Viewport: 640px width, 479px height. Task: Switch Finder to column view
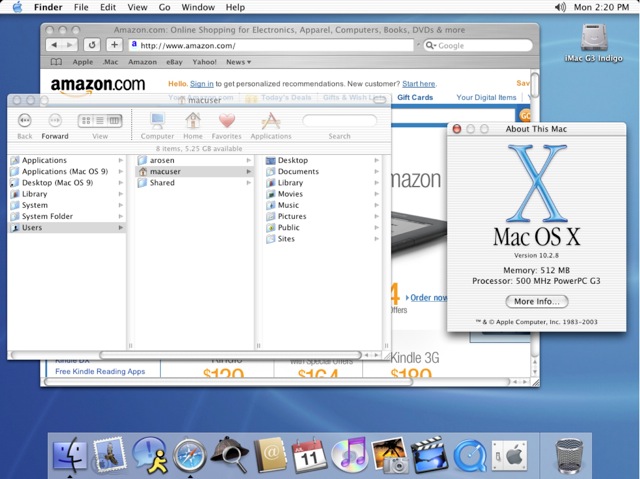point(115,120)
